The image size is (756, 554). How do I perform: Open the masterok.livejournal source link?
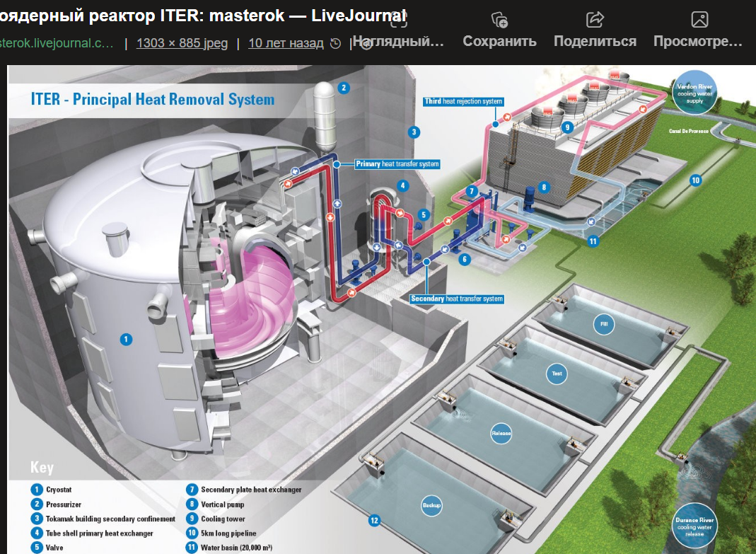pyautogui.click(x=57, y=43)
